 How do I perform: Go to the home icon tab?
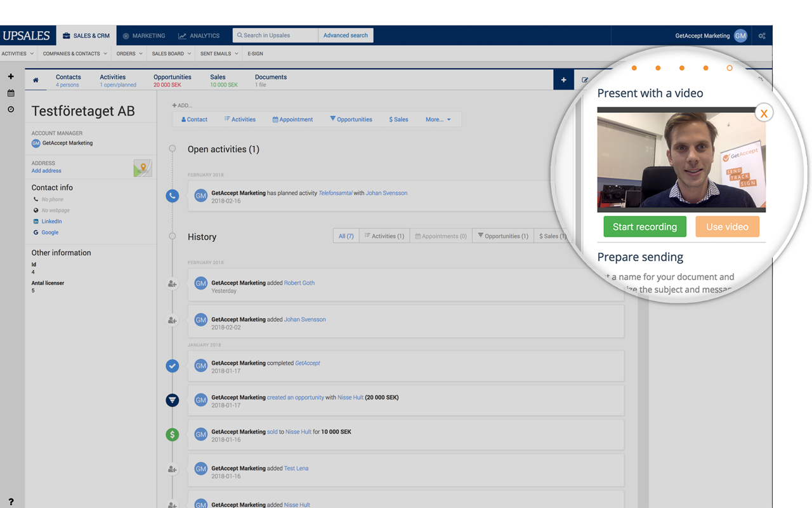click(x=36, y=80)
